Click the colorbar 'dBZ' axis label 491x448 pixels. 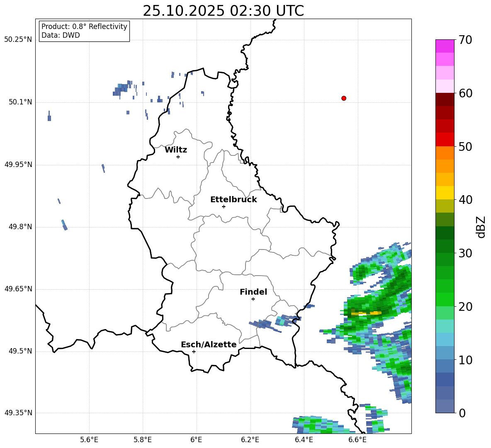pyautogui.click(x=481, y=227)
